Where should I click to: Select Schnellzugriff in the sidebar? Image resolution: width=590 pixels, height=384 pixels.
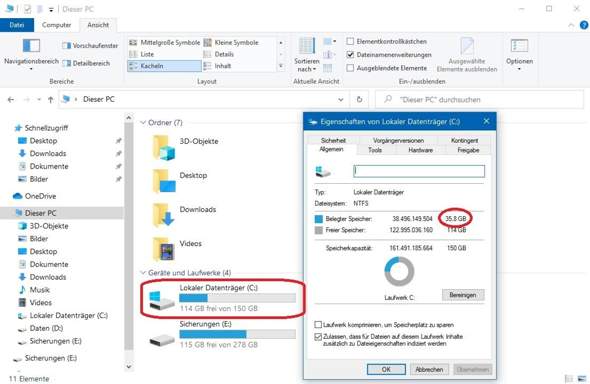click(x=41, y=128)
